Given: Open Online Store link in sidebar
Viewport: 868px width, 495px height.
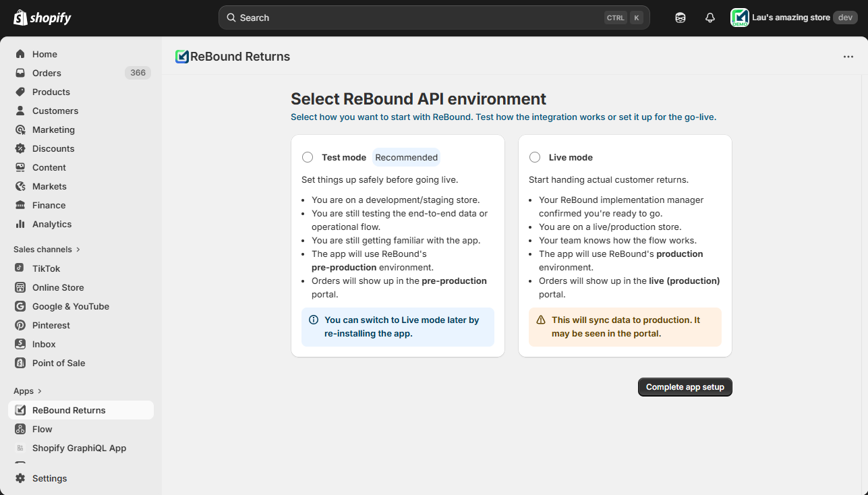Looking at the screenshot, I should pos(81,287).
